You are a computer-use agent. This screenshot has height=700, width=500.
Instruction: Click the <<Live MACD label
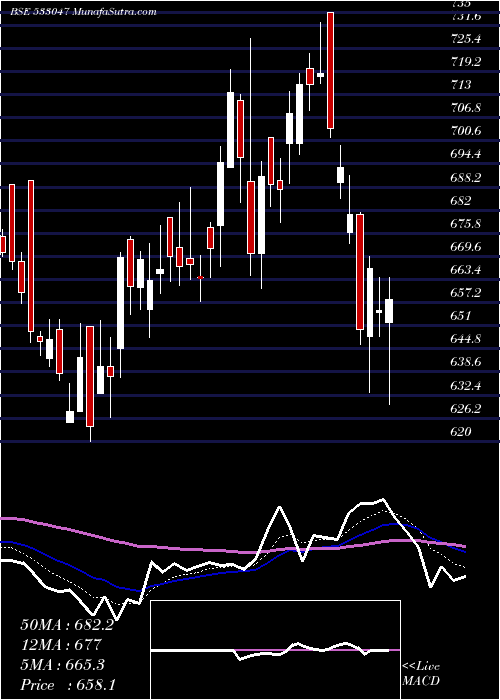pos(421,674)
